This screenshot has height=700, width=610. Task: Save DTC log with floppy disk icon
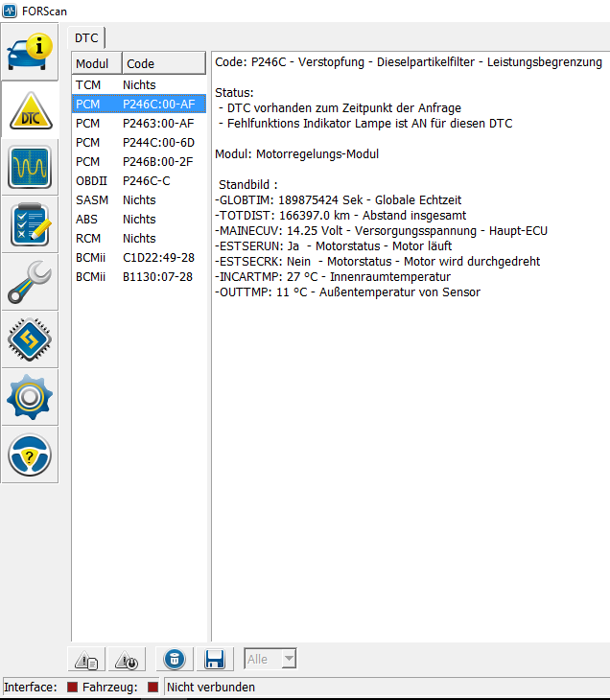(x=214, y=660)
